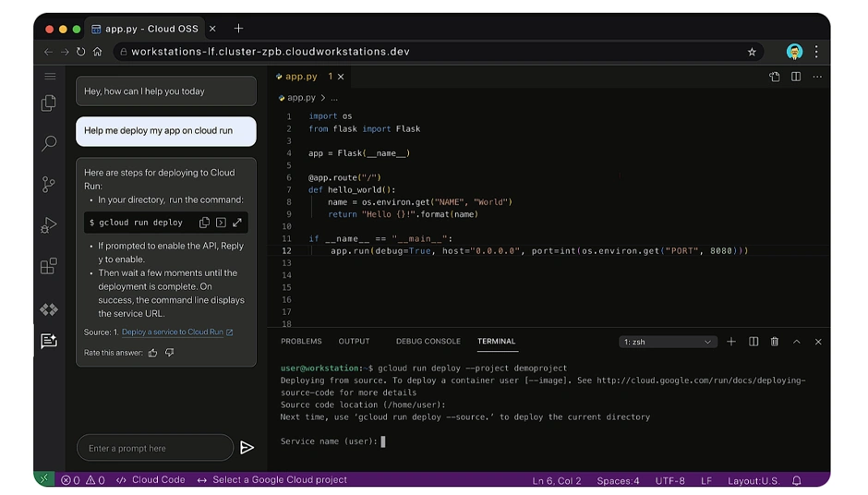Go forward in browser history
The width and height of the screenshot is (868, 495).
tap(65, 52)
